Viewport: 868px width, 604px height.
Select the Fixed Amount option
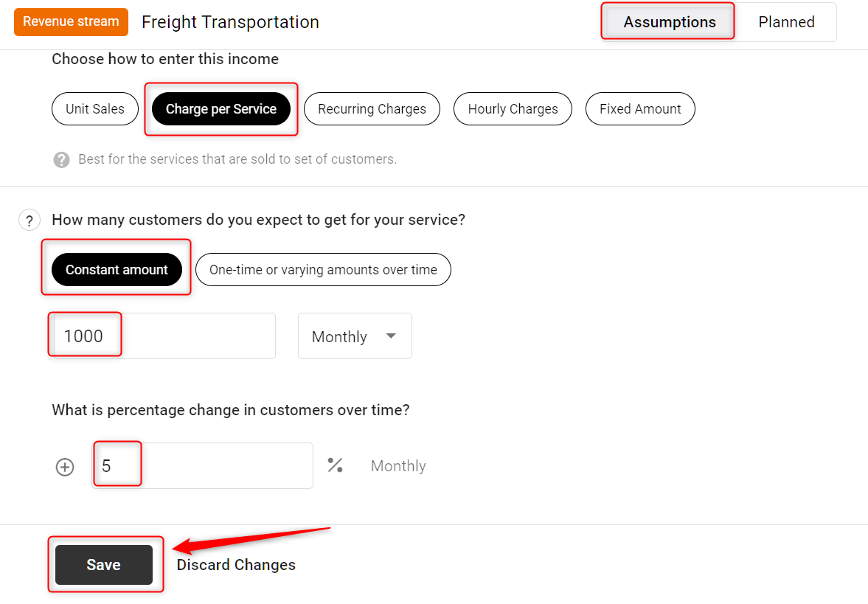click(x=639, y=109)
